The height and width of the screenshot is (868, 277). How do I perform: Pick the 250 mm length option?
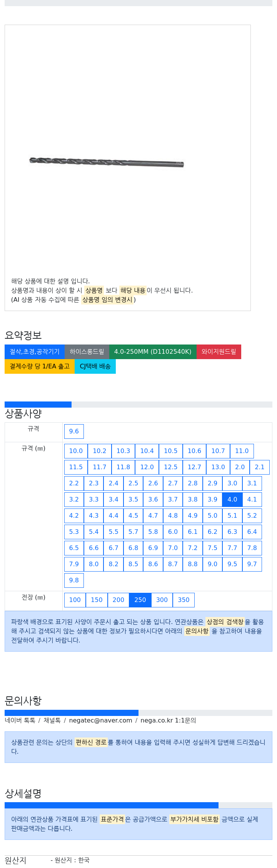coord(140,600)
